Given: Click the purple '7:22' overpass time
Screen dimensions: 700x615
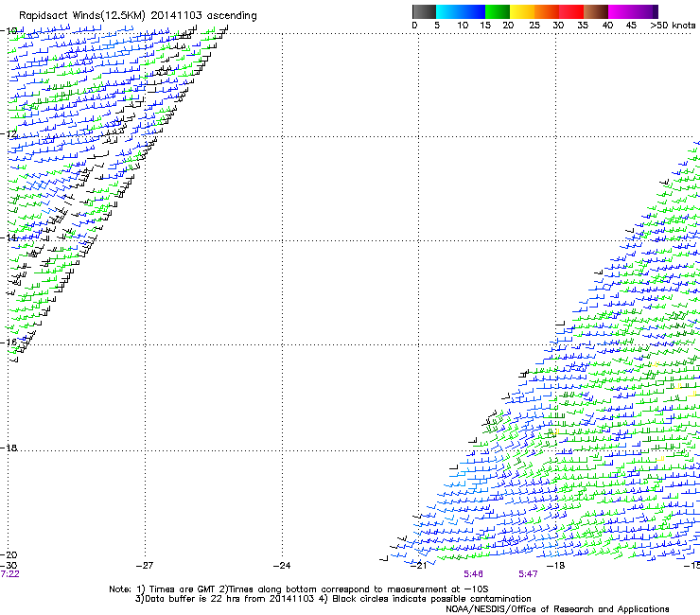Looking at the screenshot, I should click(x=9, y=574).
